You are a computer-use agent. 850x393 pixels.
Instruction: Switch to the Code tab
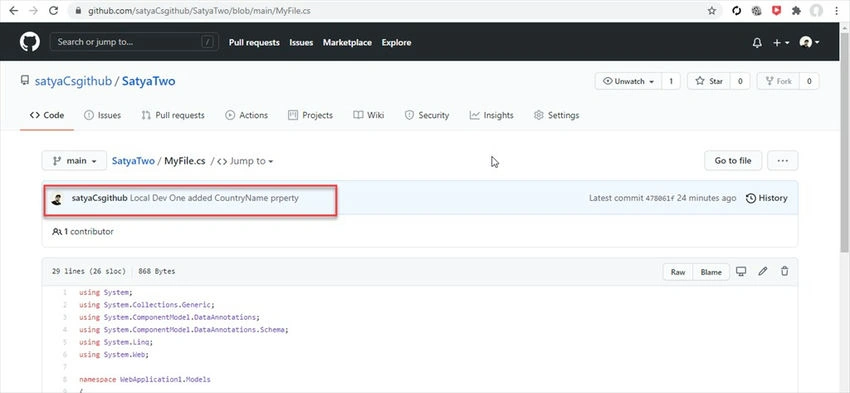coord(47,115)
